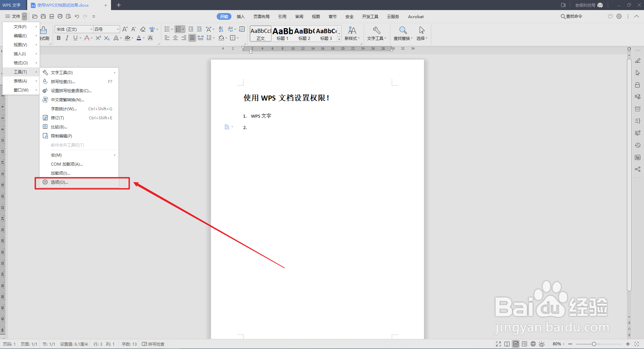Switch to the 插入 ribbon tab
644x349 pixels.
[240, 16]
